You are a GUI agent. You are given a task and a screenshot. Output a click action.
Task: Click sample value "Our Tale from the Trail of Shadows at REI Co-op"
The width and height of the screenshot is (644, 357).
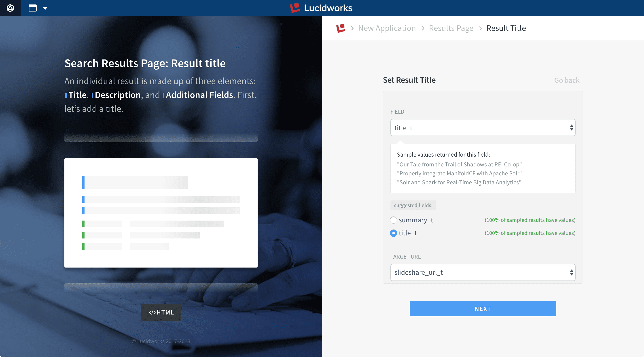click(459, 164)
